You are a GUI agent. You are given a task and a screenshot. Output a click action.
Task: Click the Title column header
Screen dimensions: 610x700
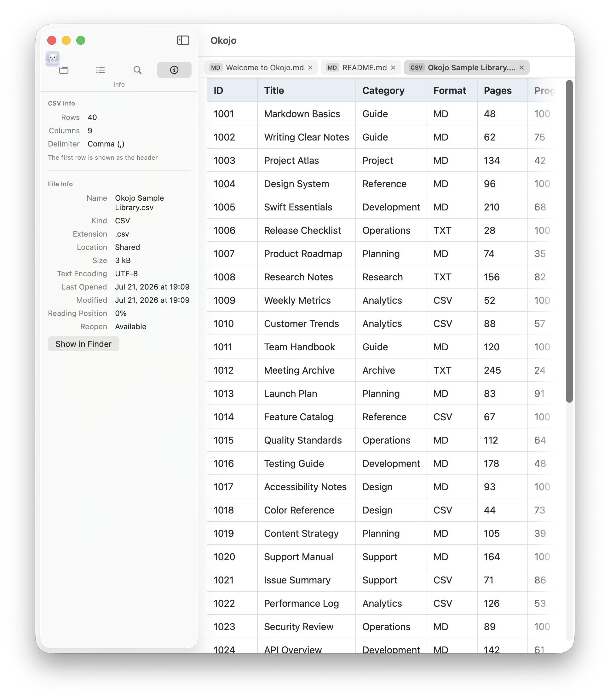(306, 90)
